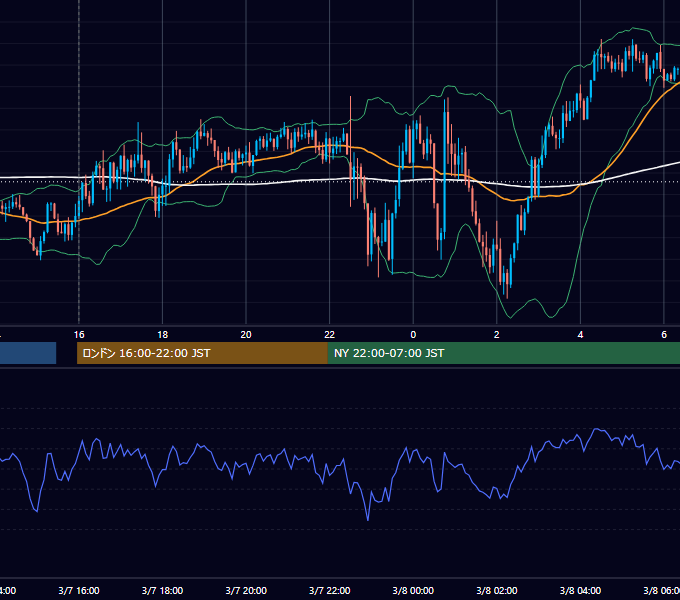
Task: Select the ロンドン 16:00-22:00 JST session bar
Action: click(x=202, y=353)
